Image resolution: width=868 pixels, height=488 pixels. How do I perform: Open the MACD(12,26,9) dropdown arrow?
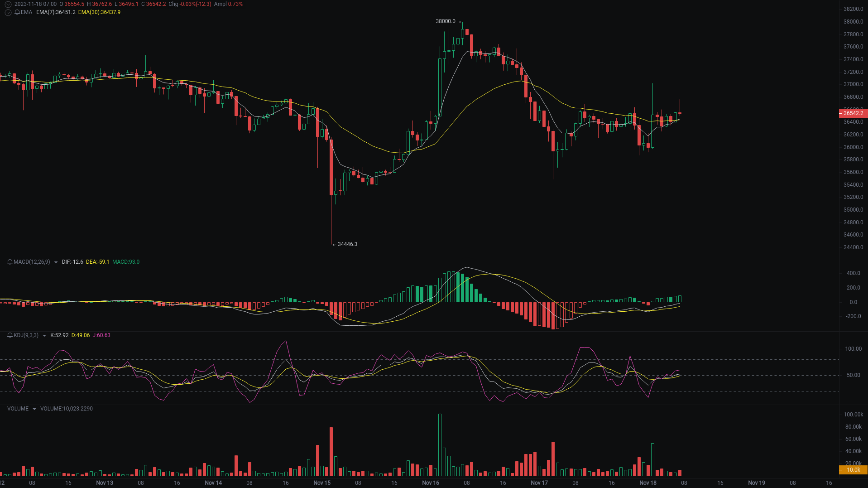click(x=56, y=262)
